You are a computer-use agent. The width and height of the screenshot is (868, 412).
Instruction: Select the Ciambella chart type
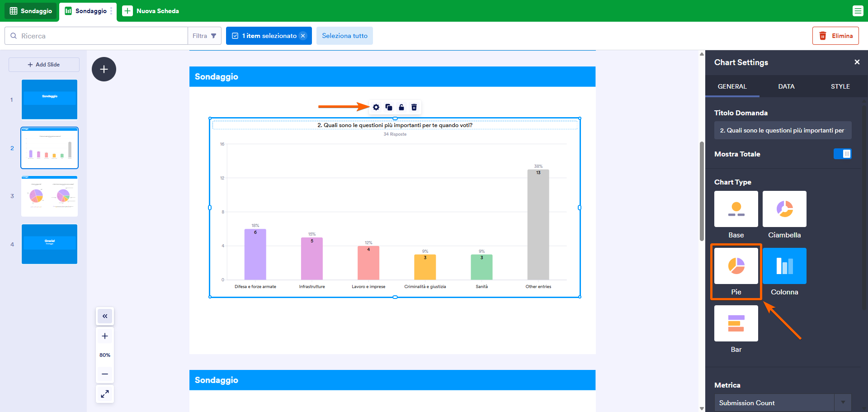[x=784, y=209]
